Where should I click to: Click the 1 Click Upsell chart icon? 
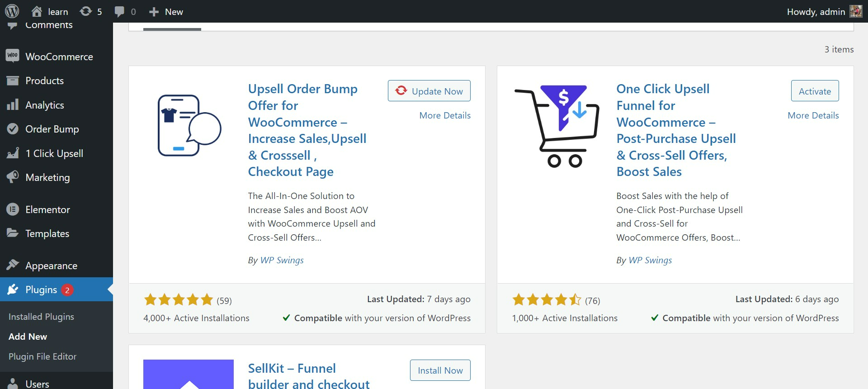click(13, 153)
